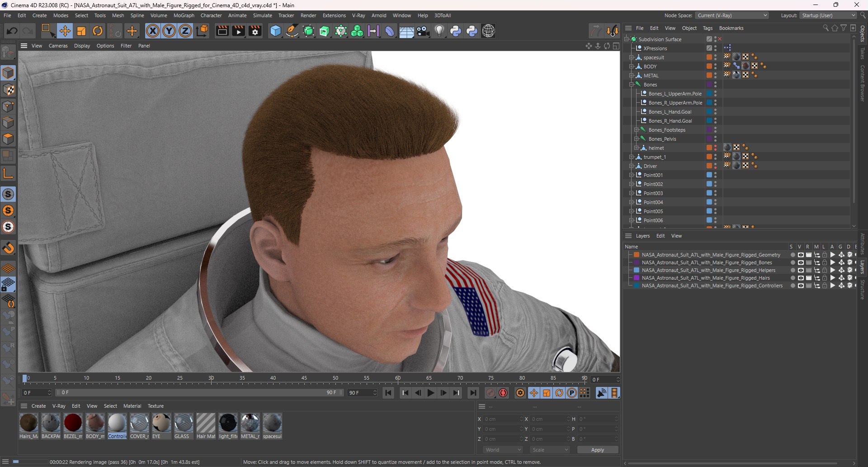Select Model mode cube icon
This screenshot has width=868, height=467.
click(8, 73)
